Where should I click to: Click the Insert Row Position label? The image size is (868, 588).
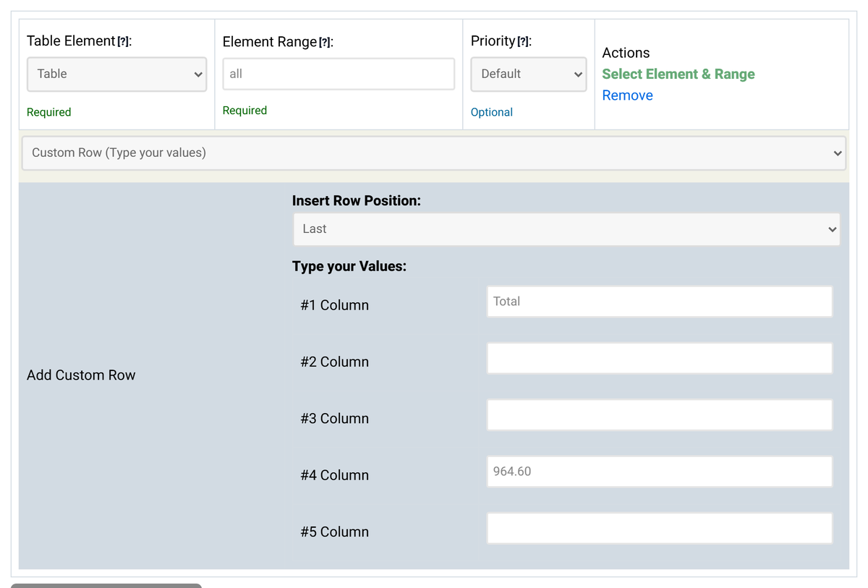(x=357, y=200)
